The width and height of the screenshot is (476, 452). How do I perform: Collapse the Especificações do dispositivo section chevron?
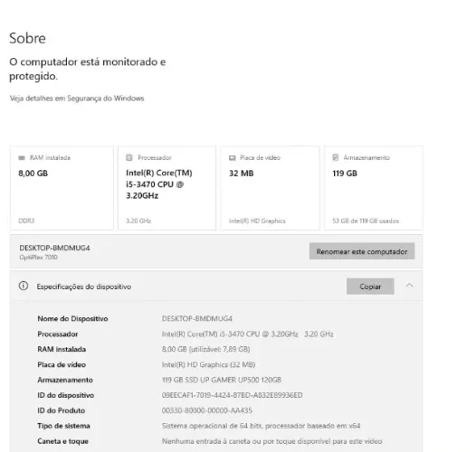tap(410, 285)
